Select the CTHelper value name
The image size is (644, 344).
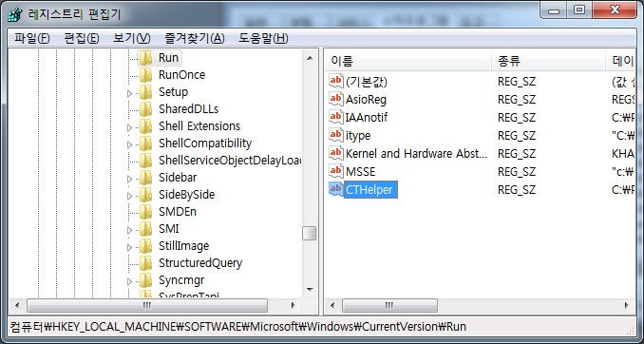click(x=370, y=189)
